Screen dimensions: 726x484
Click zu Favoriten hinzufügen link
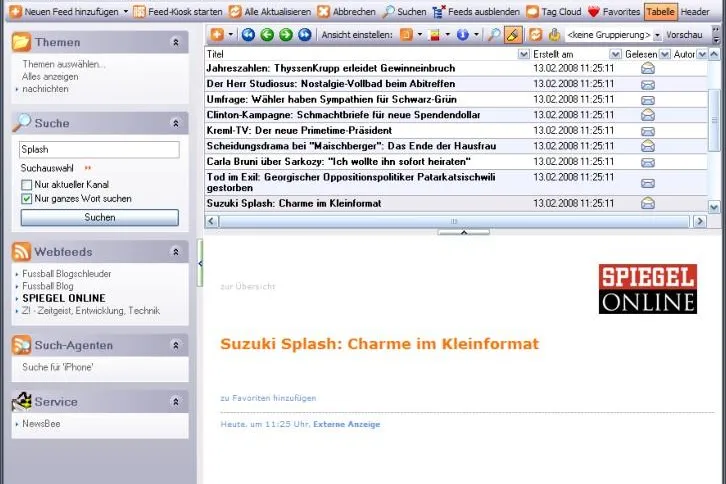click(268, 398)
